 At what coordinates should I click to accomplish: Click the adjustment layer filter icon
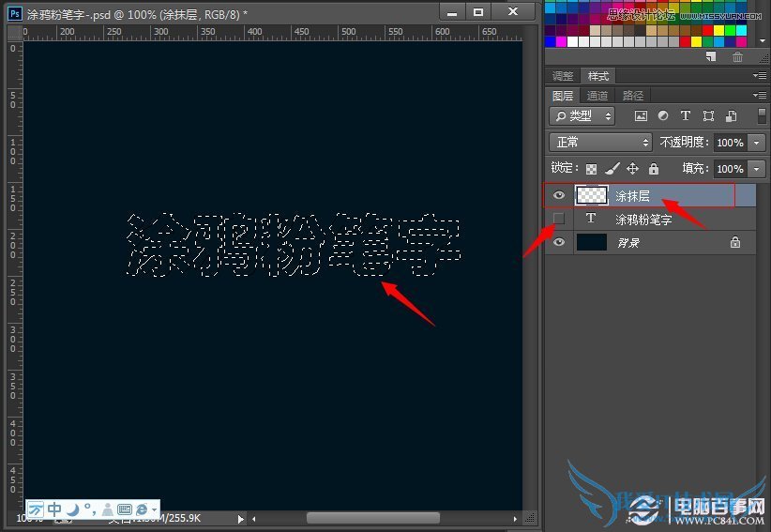663,116
